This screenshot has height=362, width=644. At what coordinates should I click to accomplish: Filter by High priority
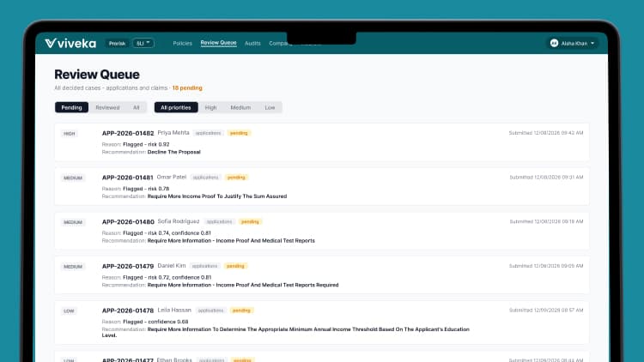coord(210,107)
